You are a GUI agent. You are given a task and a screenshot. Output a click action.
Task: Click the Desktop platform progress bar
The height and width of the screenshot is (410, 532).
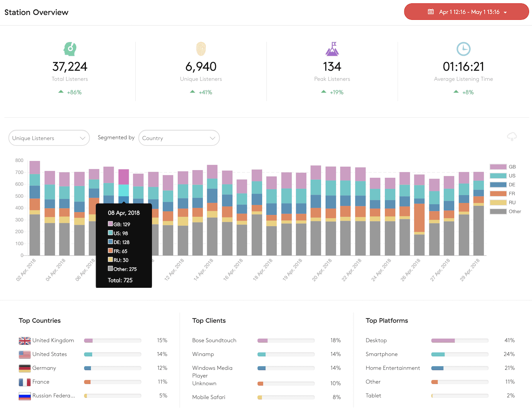coord(459,341)
